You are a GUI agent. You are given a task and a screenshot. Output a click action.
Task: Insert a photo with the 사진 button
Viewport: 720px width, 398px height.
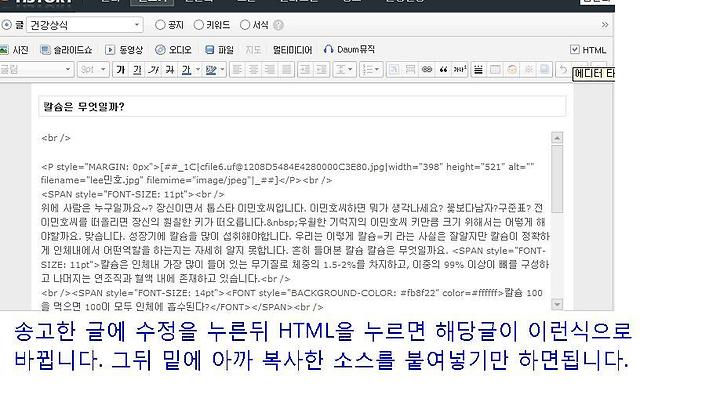[14, 50]
